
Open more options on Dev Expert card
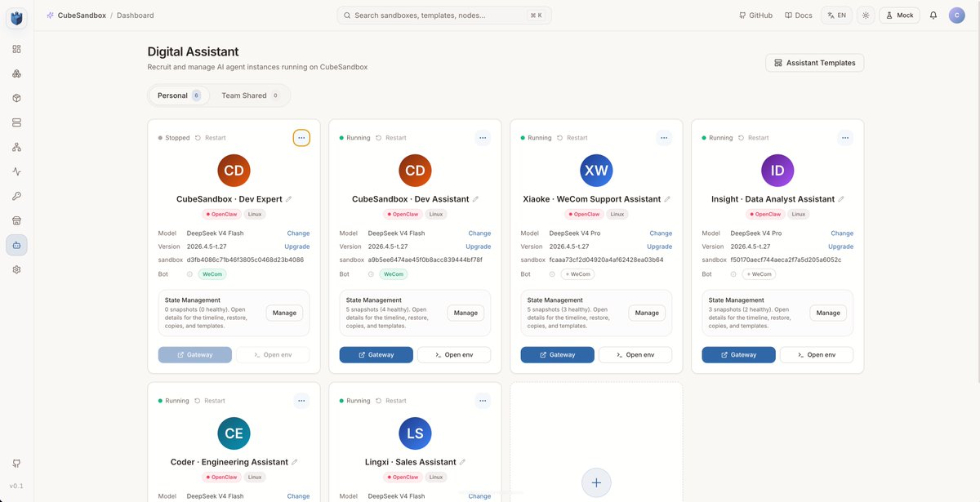[x=301, y=138]
